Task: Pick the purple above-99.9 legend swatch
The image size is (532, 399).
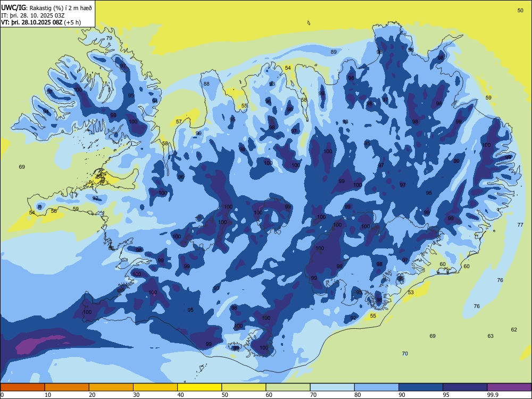Action: click(509, 387)
